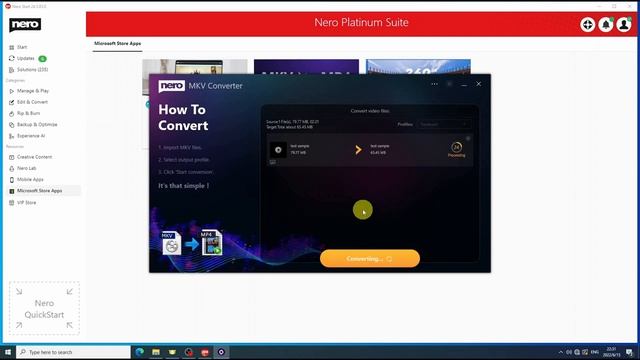Open Creative Content resource

(x=34, y=157)
